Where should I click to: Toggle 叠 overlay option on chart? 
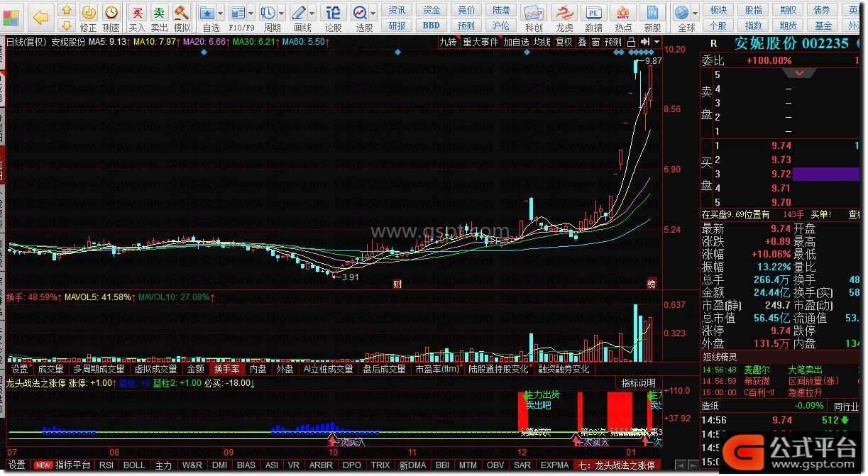pyautogui.click(x=582, y=42)
